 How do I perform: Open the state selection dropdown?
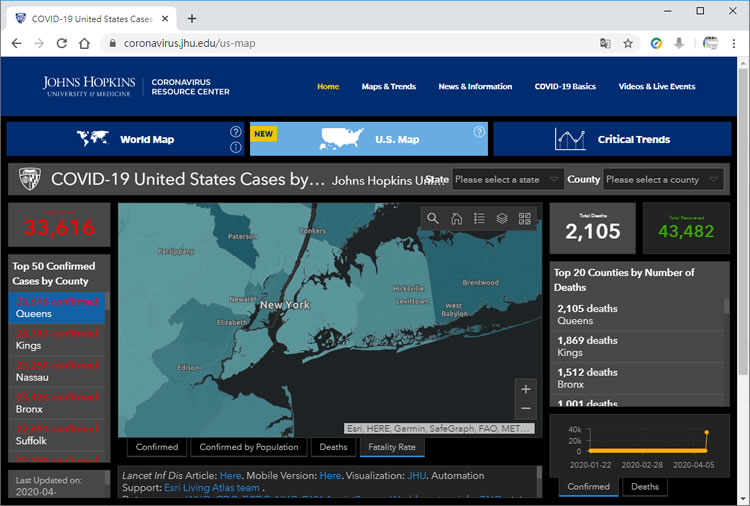click(508, 179)
